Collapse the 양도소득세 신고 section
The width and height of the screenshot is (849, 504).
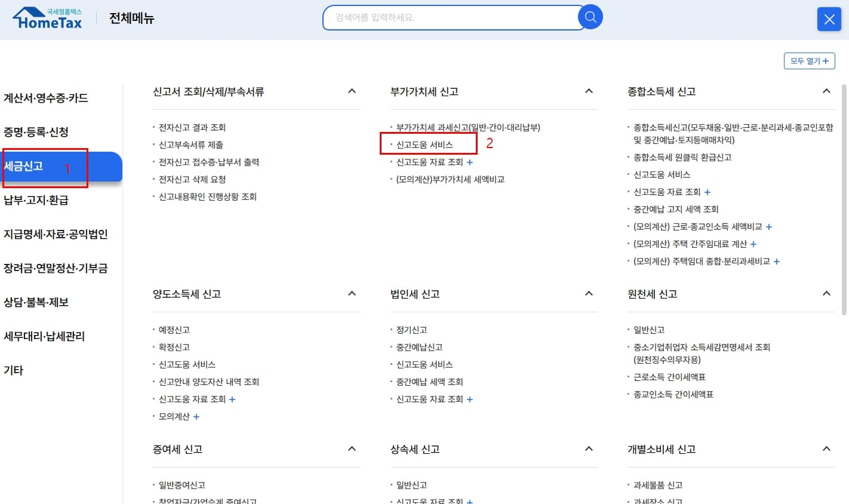(x=351, y=293)
